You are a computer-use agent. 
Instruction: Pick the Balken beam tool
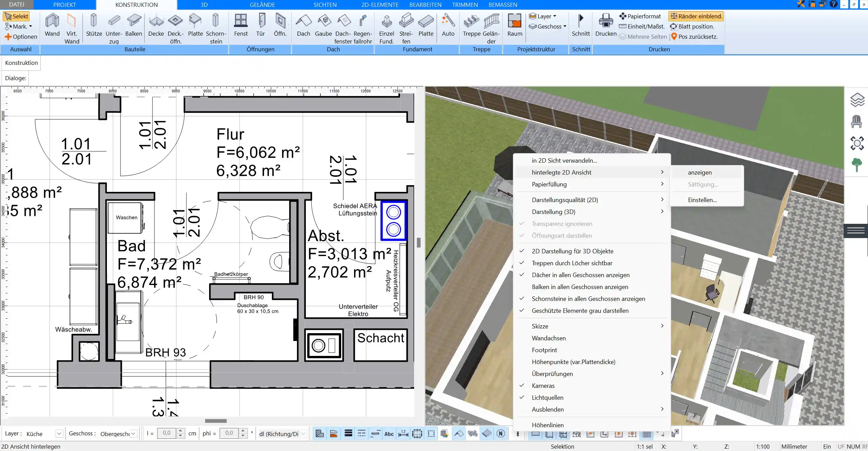(x=134, y=25)
